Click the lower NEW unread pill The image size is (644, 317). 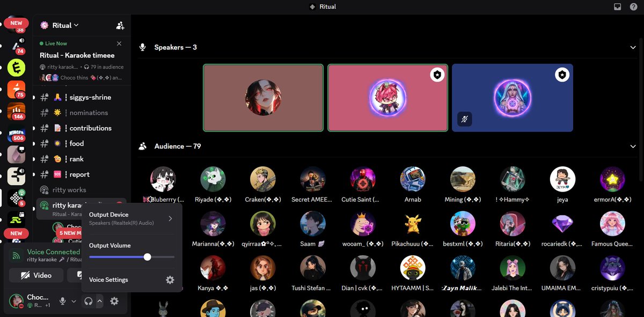tap(16, 233)
